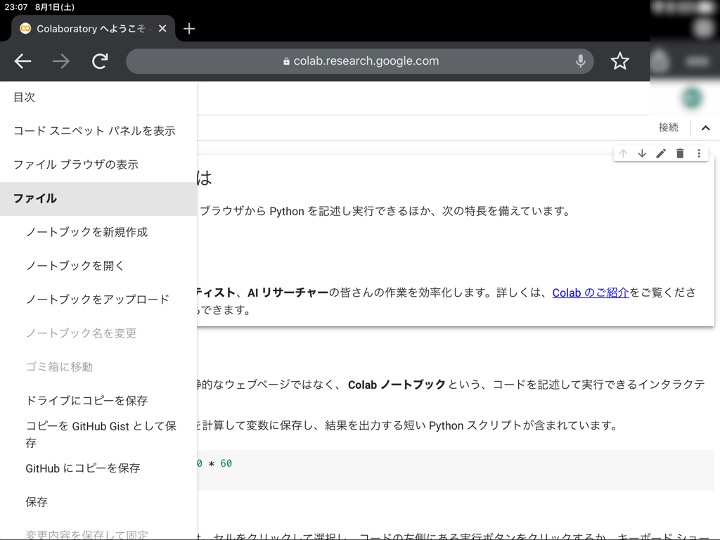720x540 pixels.
Task: Open cell more options three-dot menu
Action: [x=699, y=153]
